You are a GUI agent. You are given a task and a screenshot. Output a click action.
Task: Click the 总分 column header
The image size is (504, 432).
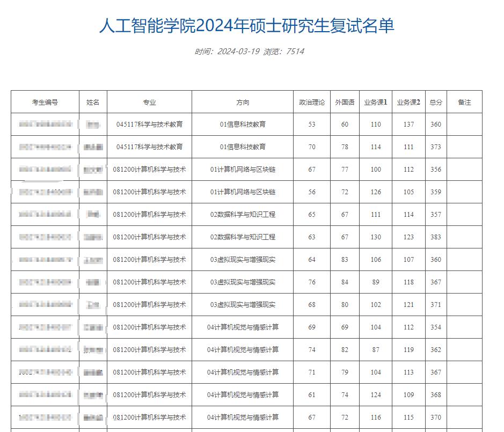pyautogui.click(x=436, y=102)
